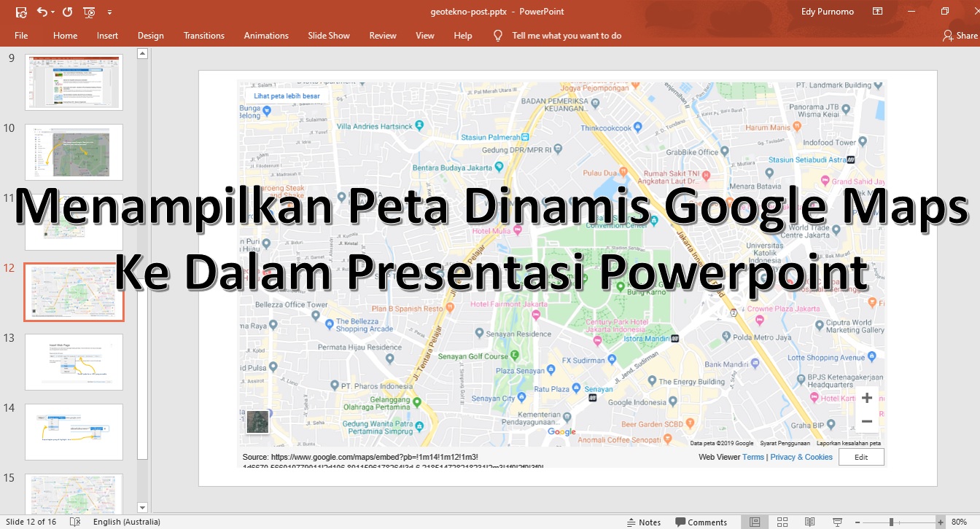Click Senayan Golf Course map marker

coord(516,356)
